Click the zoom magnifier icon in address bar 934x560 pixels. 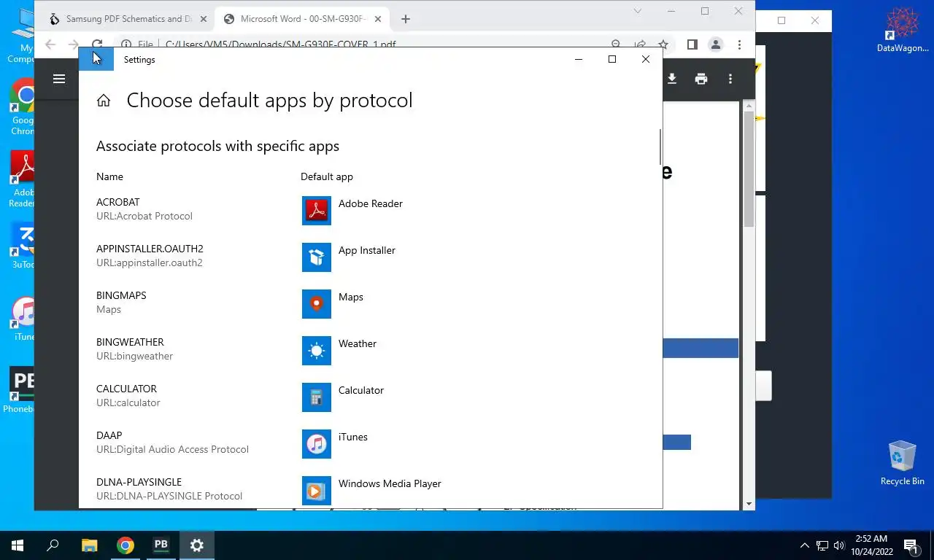pos(616,44)
